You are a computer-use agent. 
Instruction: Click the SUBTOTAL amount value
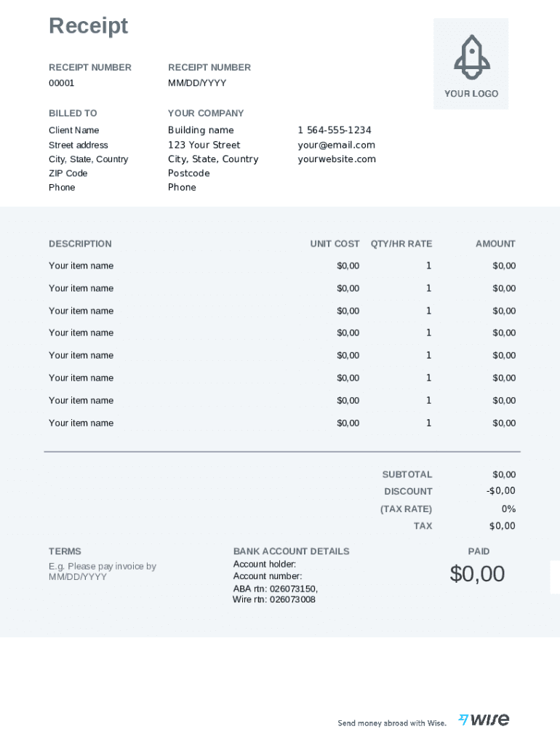(x=504, y=474)
